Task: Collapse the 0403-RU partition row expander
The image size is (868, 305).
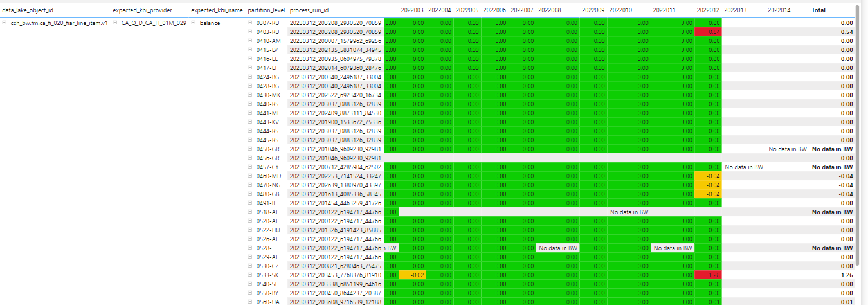Action: [x=251, y=32]
